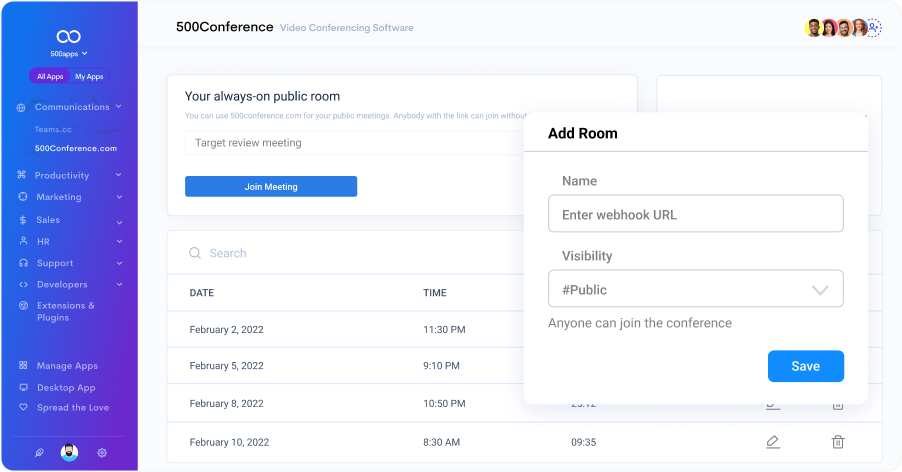Expand the Marketing section chevron
902x472 pixels.
pos(119,197)
